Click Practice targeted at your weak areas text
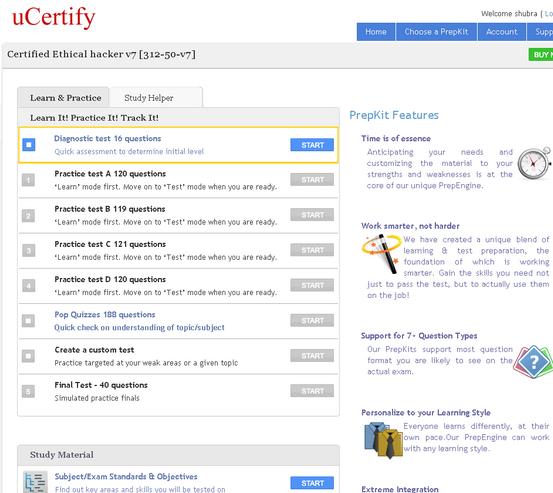The height and width of the screenshot is (493, 553). 146,363
